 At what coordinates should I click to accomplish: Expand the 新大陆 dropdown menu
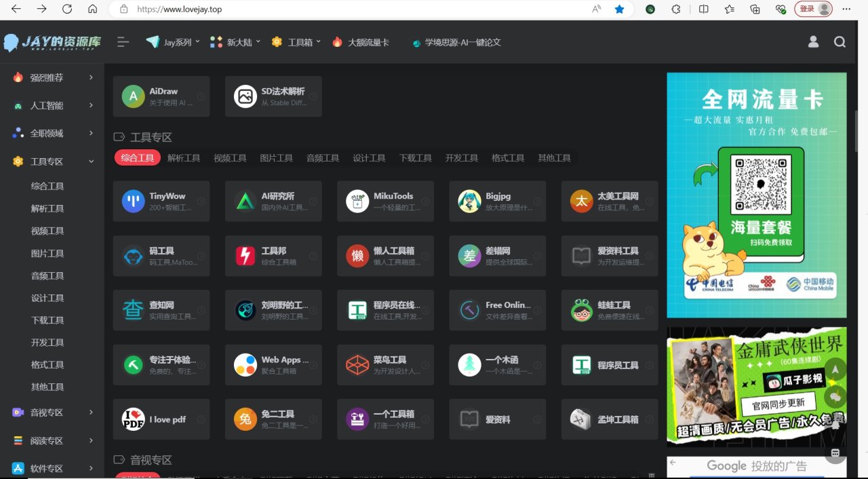coord(235,42)
